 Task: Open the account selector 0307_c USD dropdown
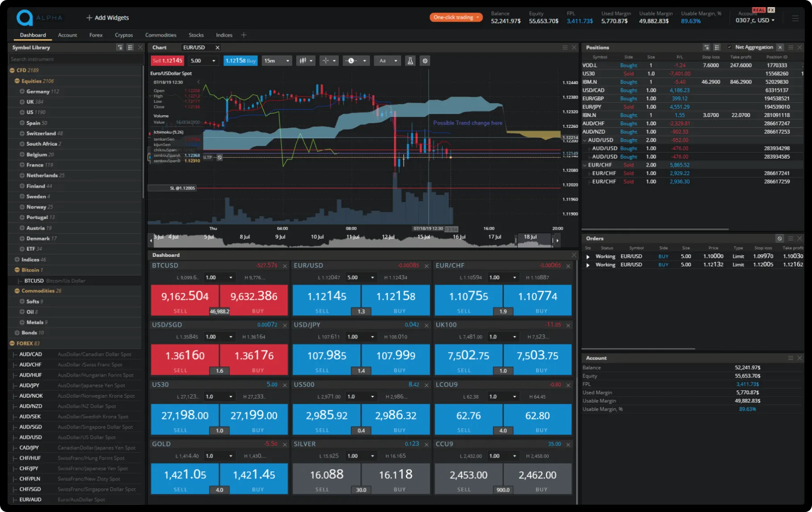pos(756,20)
